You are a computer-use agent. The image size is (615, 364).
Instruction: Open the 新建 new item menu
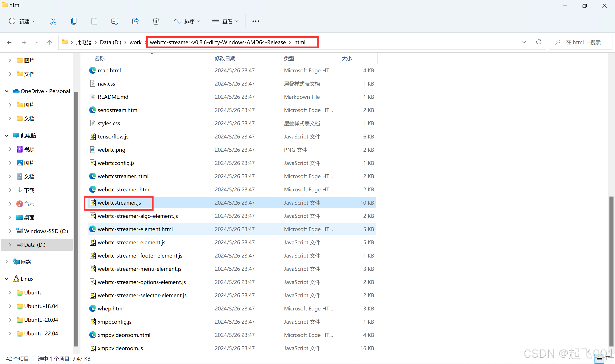click(22, 21)
